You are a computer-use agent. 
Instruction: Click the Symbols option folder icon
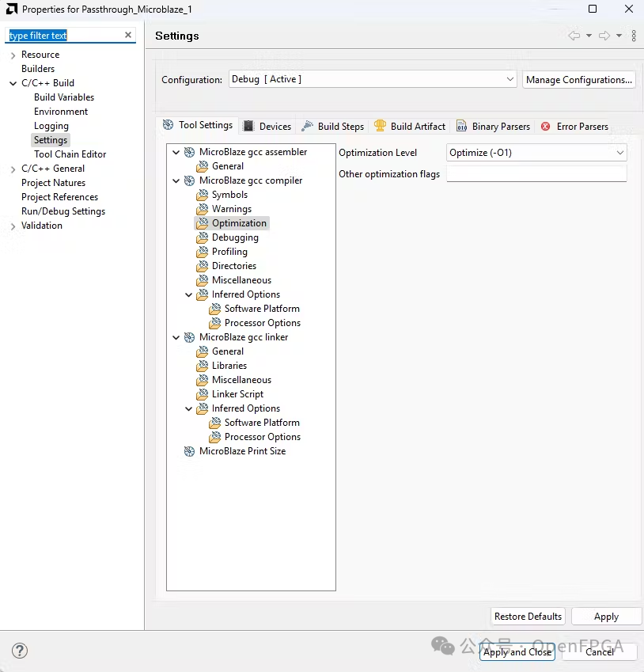point(203,195)
